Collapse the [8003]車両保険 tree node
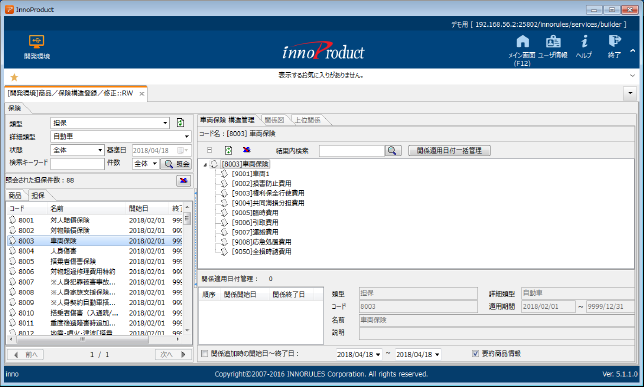This screenshot has width=644, height=387. point(205,165)
